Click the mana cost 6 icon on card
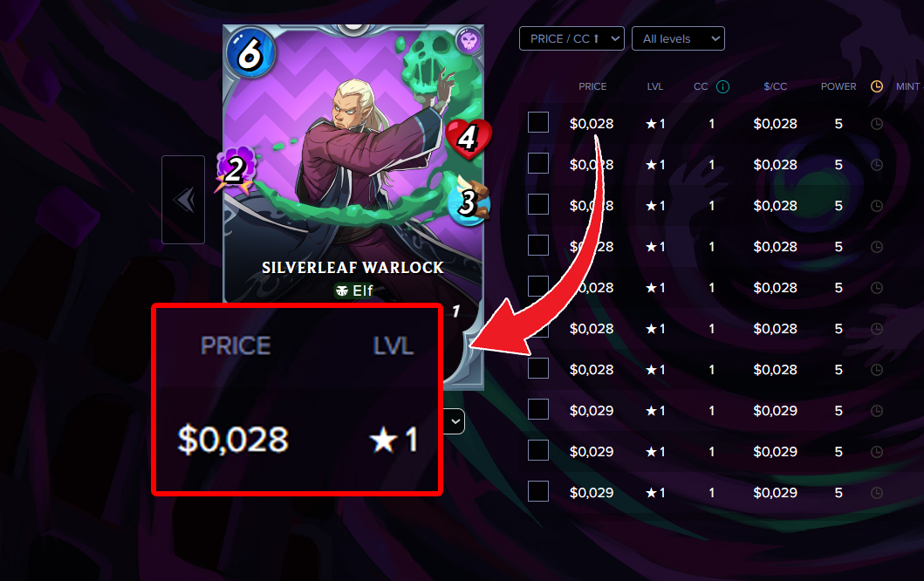The width and height of the screenshot is (924, 581). click(x=250, y=54)
